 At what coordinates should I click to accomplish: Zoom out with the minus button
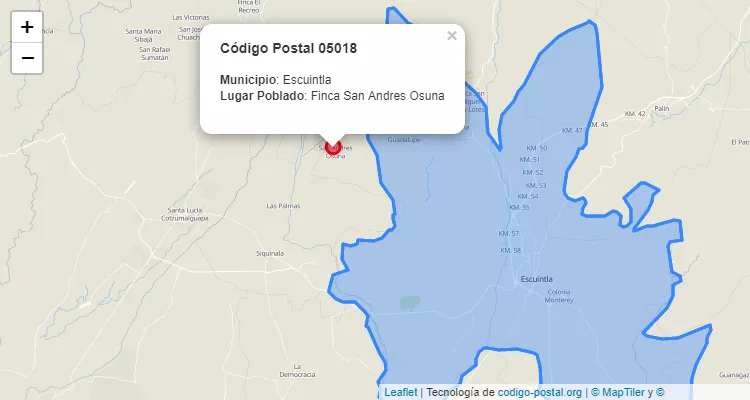27,58
